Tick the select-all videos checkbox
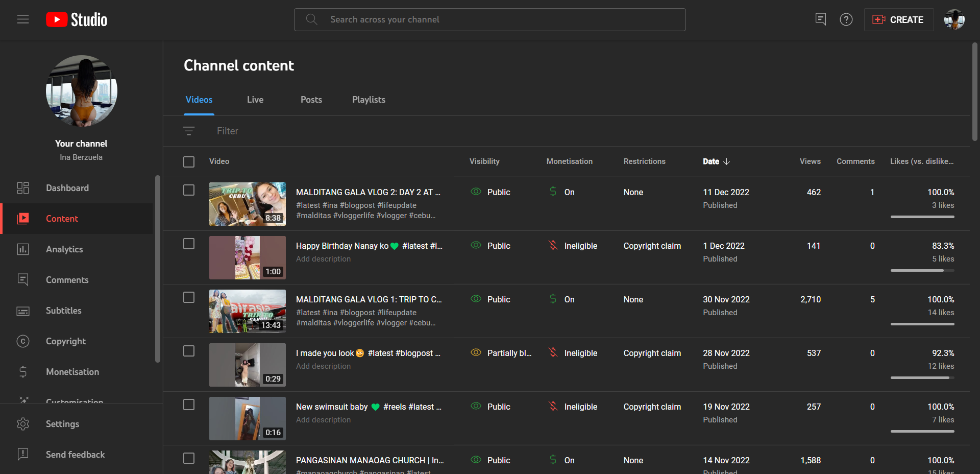Image resolution: width=980 pixels, height=474 pixels. tap(189, 162)
